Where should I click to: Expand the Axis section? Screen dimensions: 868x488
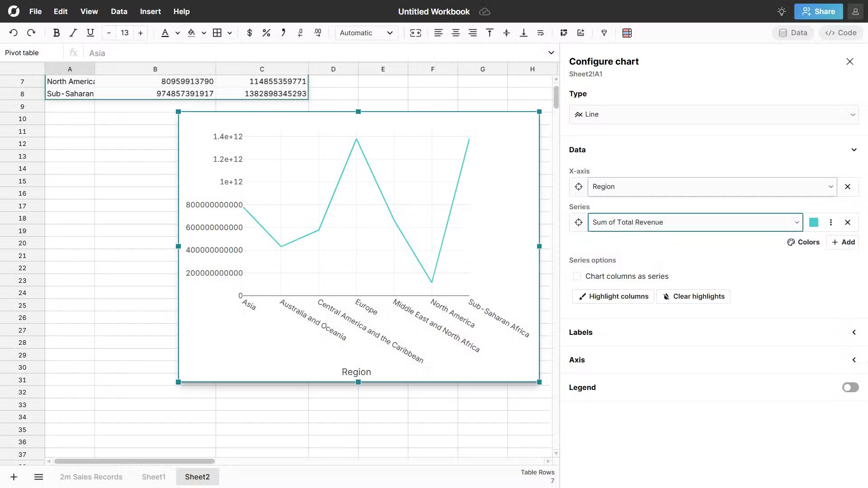coord(854,360)
